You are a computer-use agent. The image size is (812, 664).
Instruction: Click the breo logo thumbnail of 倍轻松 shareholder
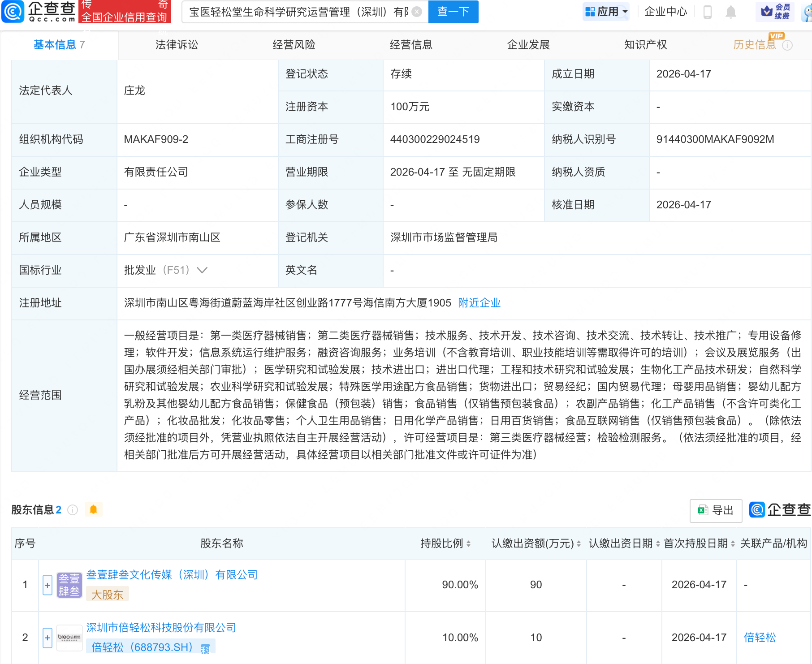[69, 638]
